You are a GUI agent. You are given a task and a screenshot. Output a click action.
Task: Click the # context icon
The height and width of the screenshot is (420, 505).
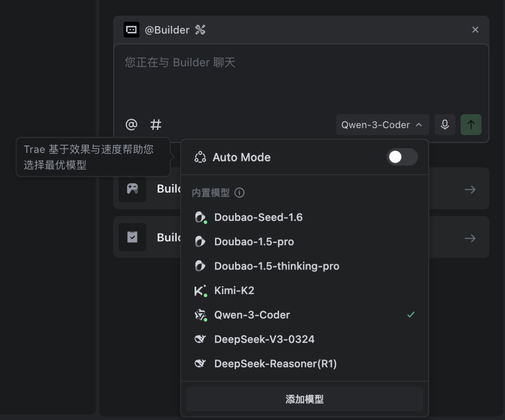click(x=156, y=124)
